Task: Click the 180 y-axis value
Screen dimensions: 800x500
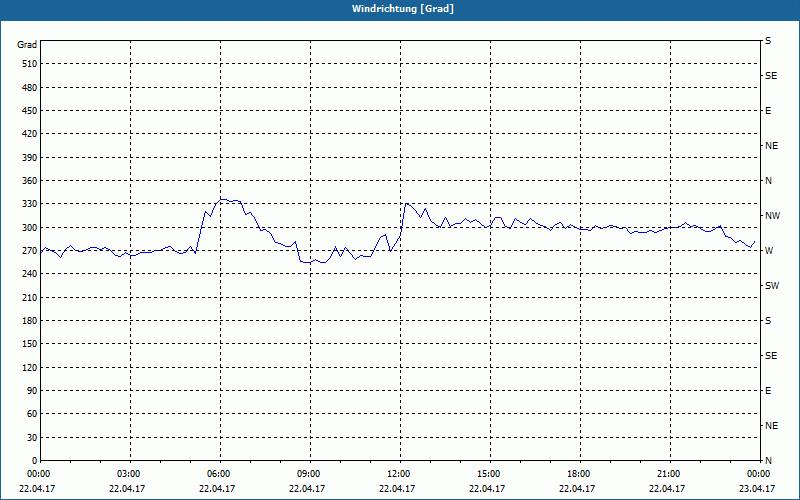Action: [x=29, y=321]
